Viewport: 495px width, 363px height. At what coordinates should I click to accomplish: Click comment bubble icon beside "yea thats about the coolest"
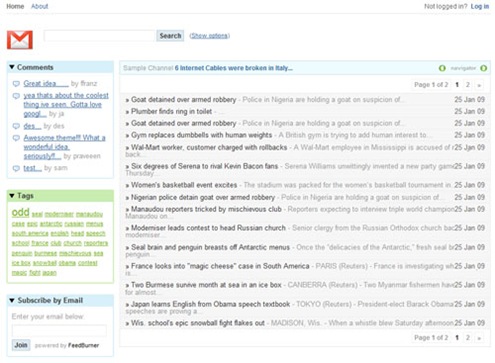(x=16, y=96)
